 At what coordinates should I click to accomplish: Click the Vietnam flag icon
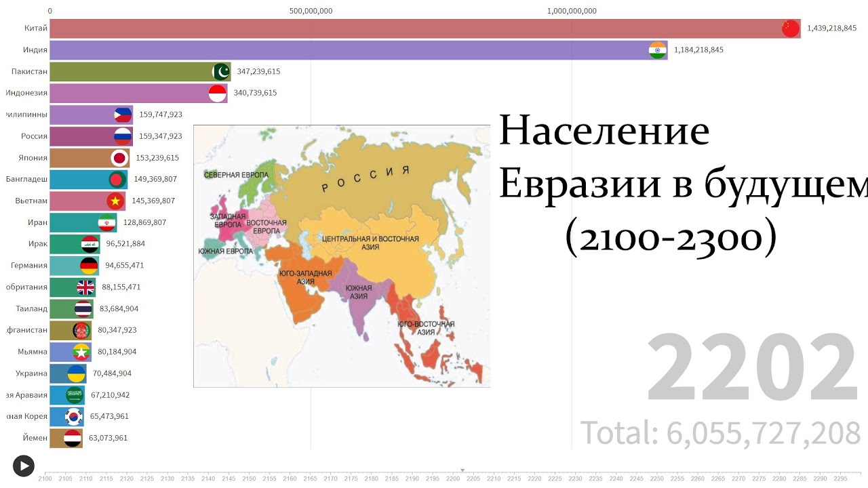115,201
